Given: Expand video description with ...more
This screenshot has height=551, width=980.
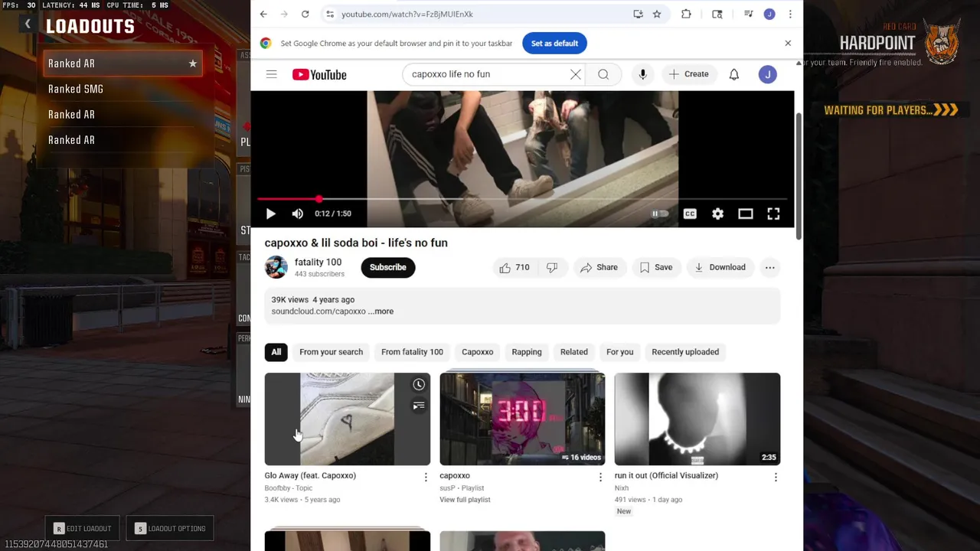Looking at the screenshot, I should pyautogui.click(x=381, y=311).
